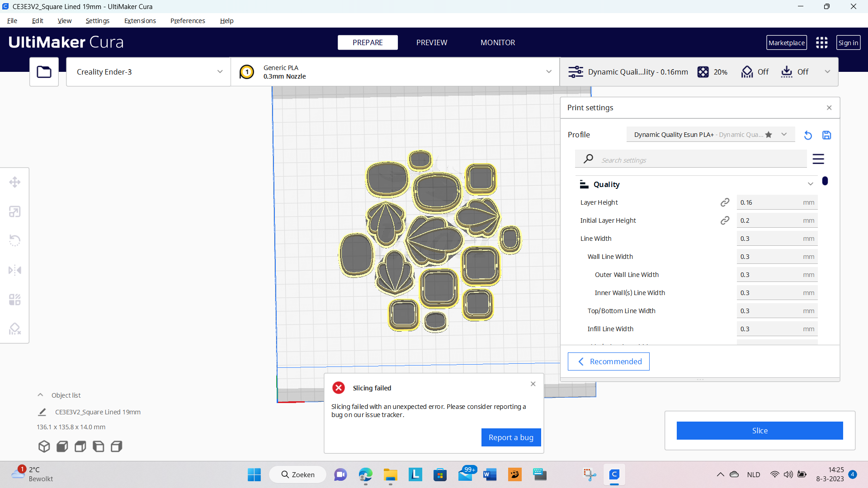This screenshot has width=868, height=488.
Task: Edit the Layer Height value 0.16
Action: click(777, 202)
